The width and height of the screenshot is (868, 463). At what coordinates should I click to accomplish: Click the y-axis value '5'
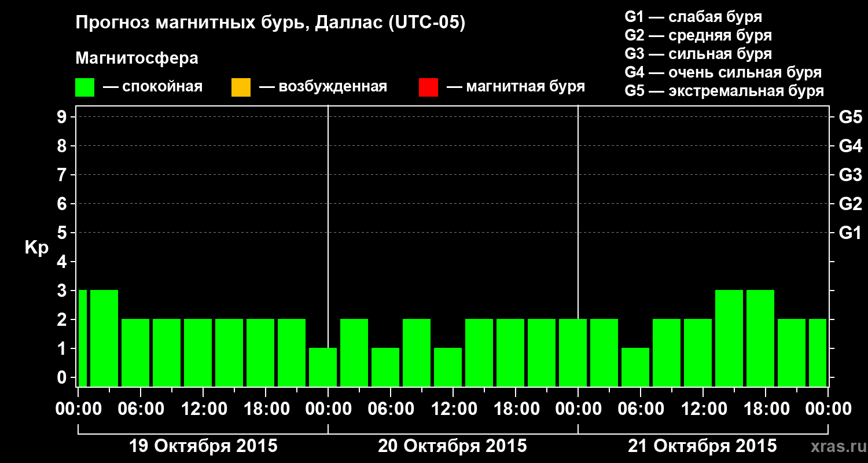63,233
